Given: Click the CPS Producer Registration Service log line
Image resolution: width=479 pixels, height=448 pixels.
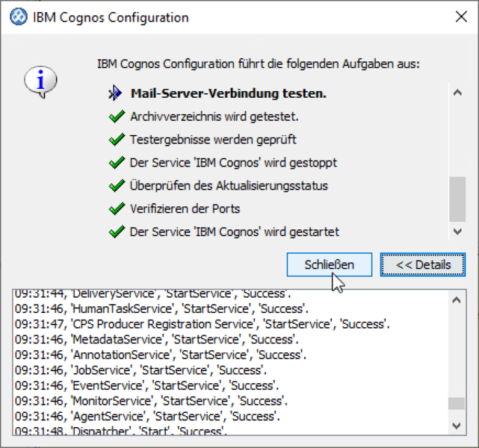Looking at the screenshot, I should pos(203,324).
